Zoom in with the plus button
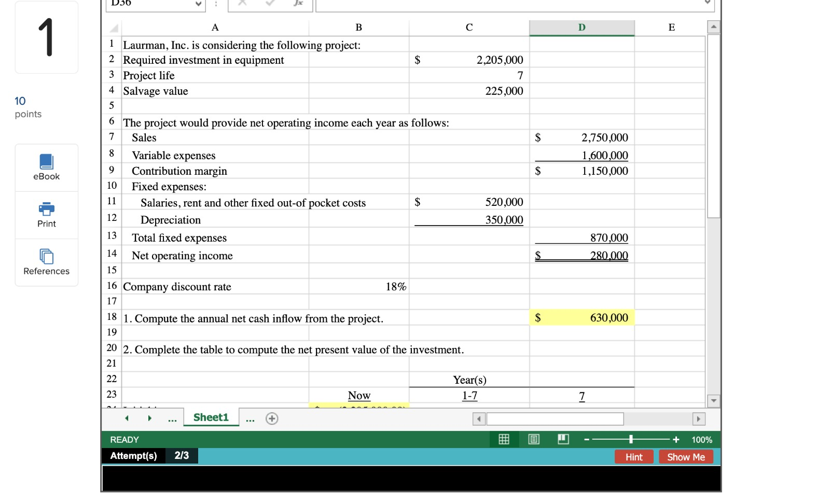830x504 pixels. (676, 440)
